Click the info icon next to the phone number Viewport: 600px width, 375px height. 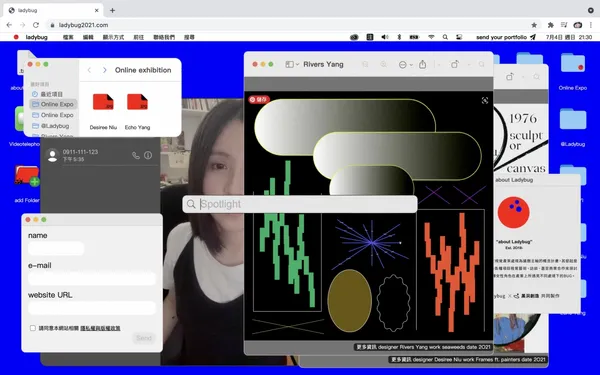(148, 155)
